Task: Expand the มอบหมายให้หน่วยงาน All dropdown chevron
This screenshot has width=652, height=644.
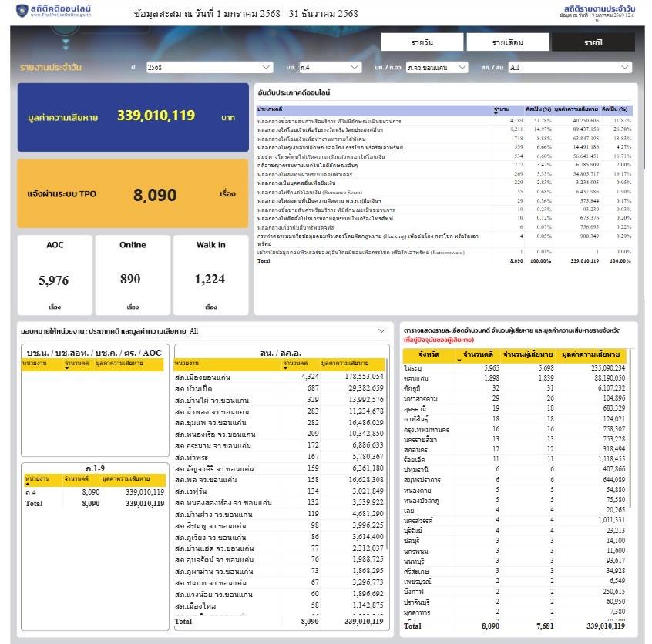Action: point(381,331)
